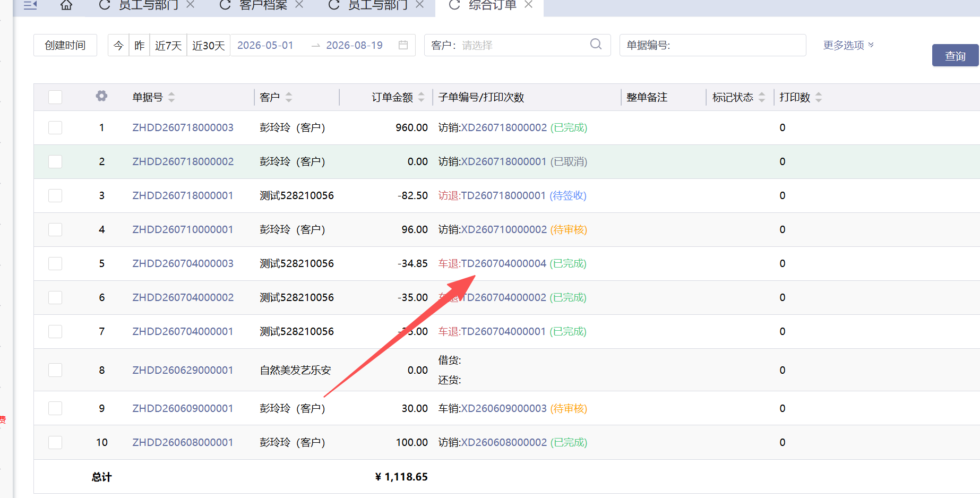
Task: Edit end date 2026-08-19
Action: tap(354, 45)
